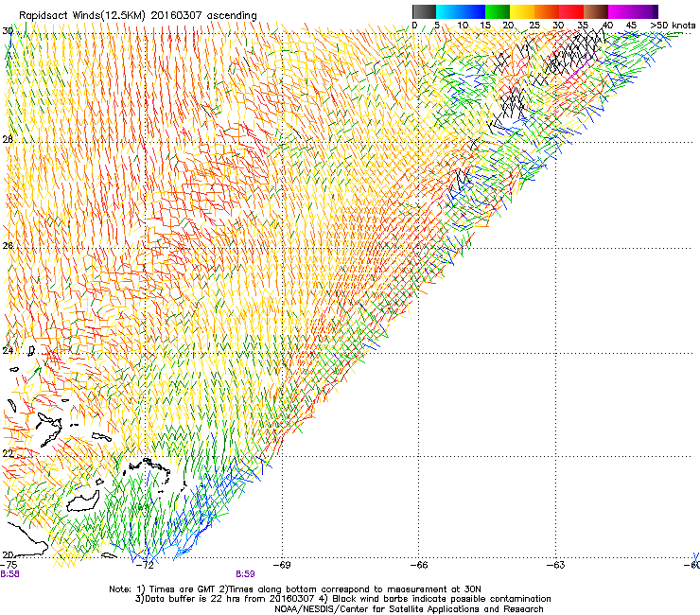Click the '-69' longitude axis label

(x=282, y=565)
